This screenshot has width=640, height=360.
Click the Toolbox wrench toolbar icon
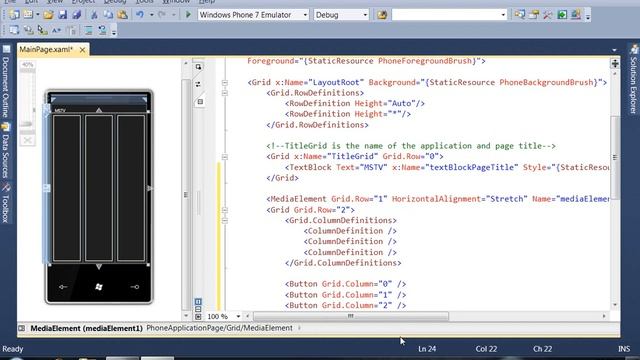548,15
